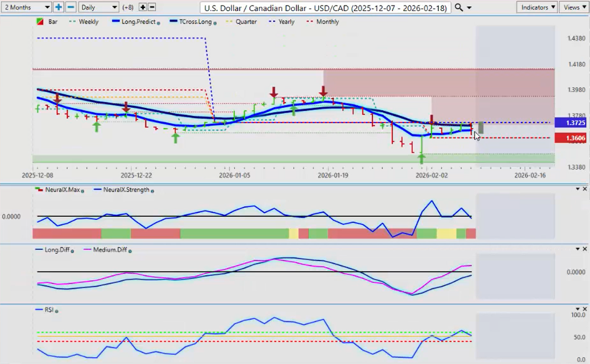Click the black plus button after (+8)
Screen dimensions: 590x364
143,7
